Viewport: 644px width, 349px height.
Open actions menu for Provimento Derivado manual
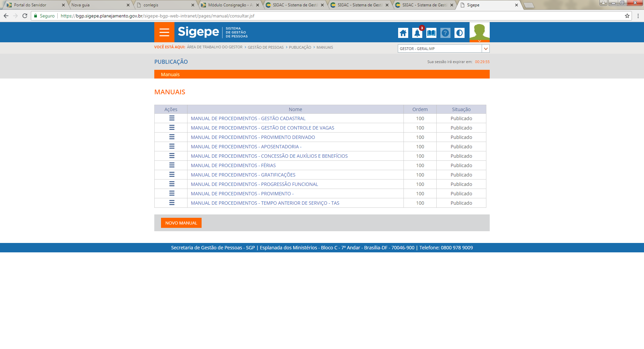[172, 137]
